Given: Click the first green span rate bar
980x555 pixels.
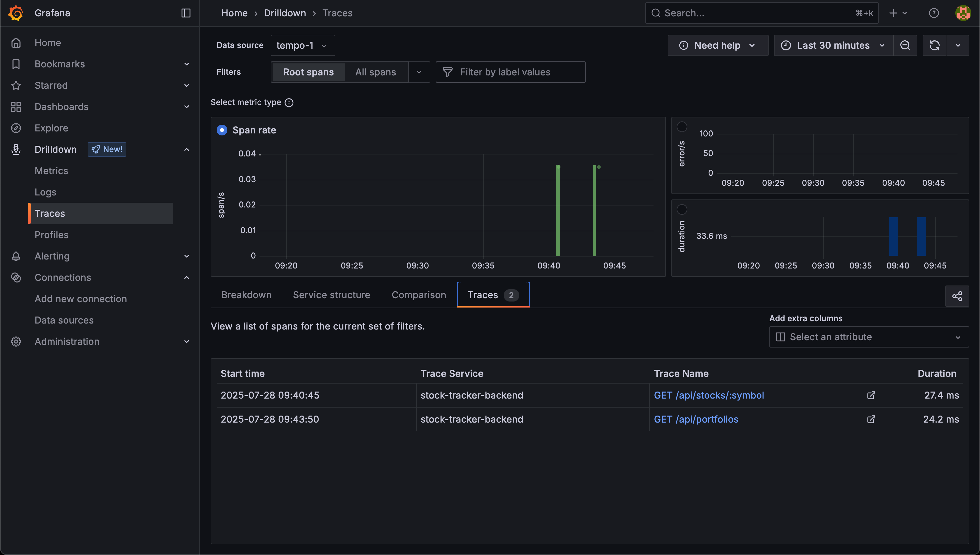Looking at the screenshot, I should tap(558, 210).
